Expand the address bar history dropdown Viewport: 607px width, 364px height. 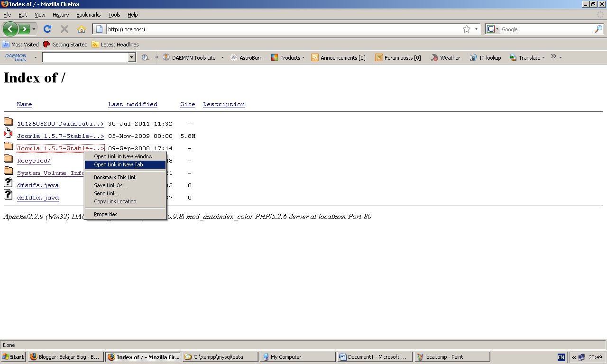pos(476,29)
